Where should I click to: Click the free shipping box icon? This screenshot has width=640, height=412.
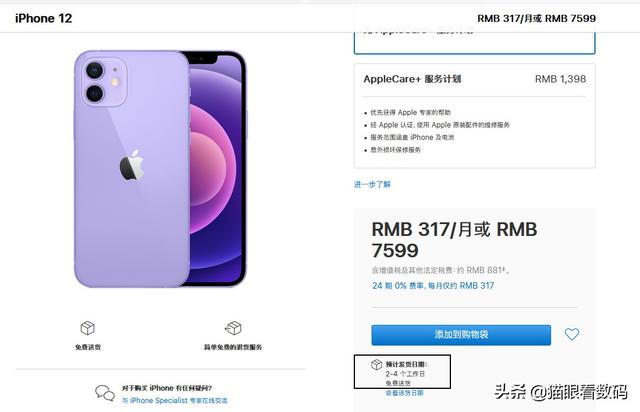click(x=87, y=328)
